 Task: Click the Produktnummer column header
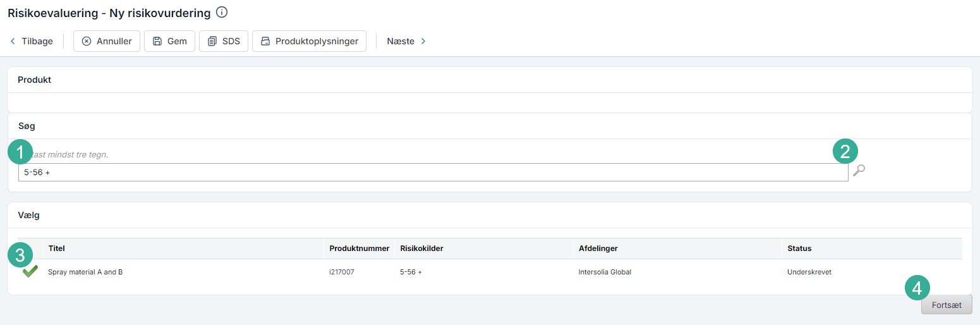coord(360,248)
